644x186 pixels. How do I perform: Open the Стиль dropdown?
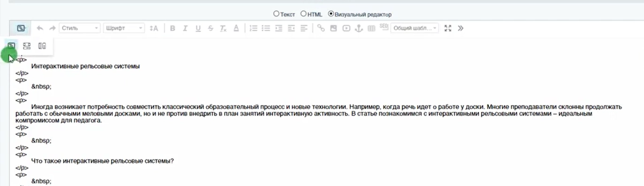(x=80, y=28)
